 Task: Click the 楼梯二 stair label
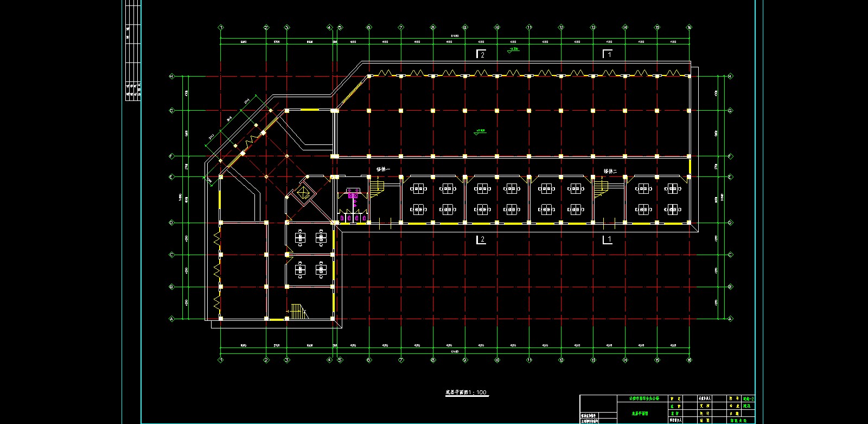611,171
